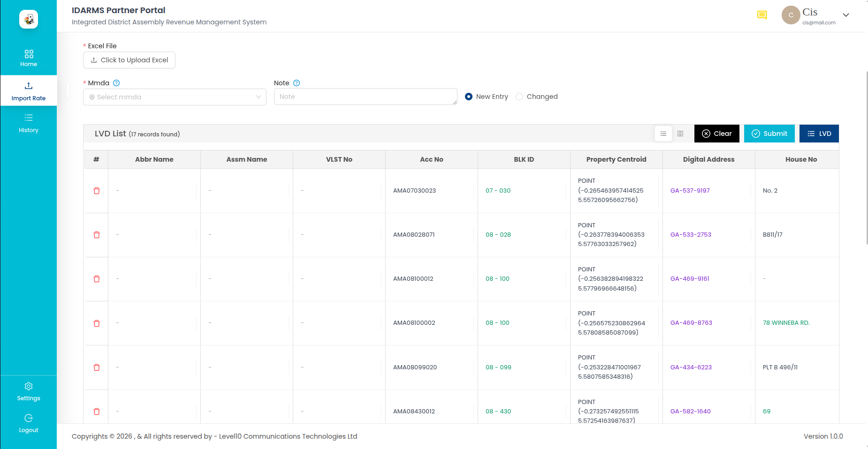This screenshot has width=868, height=449.
Task: Select the New Entry radio option
Action: coord(469,97)
